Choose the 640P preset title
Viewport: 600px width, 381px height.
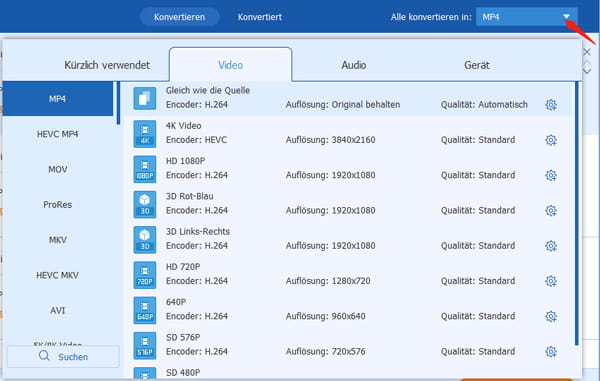click(x=176, y=302)
